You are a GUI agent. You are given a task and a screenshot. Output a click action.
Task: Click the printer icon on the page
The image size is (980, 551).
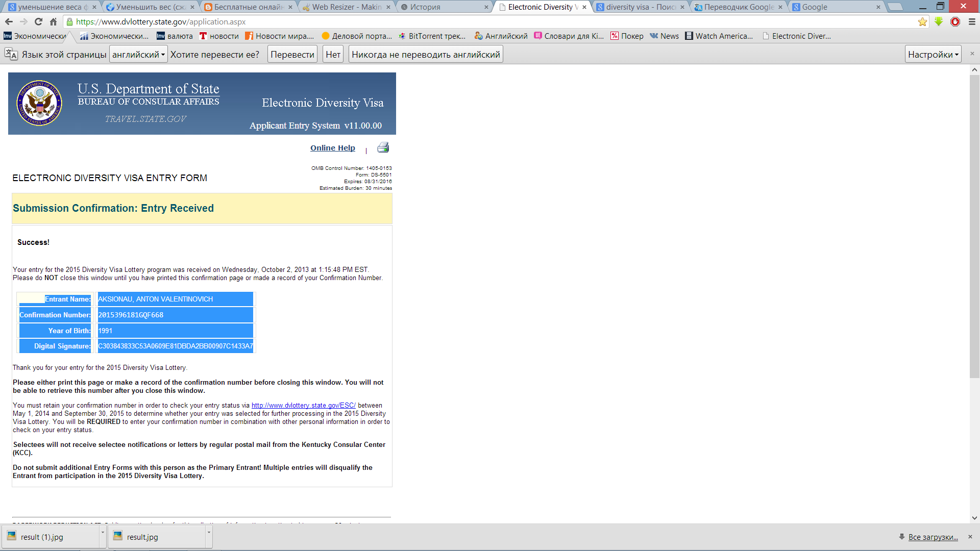click(383, 148)
